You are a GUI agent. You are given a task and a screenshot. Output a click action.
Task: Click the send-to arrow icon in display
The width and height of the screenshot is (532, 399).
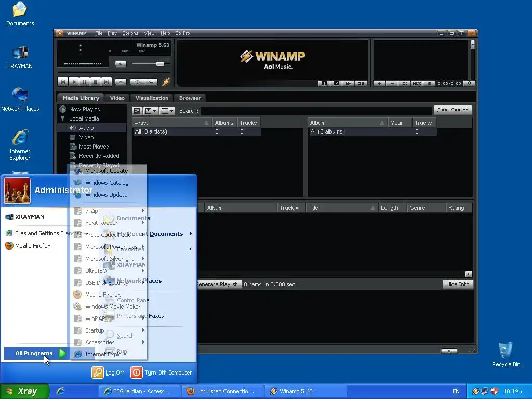(x=348, y=83)
